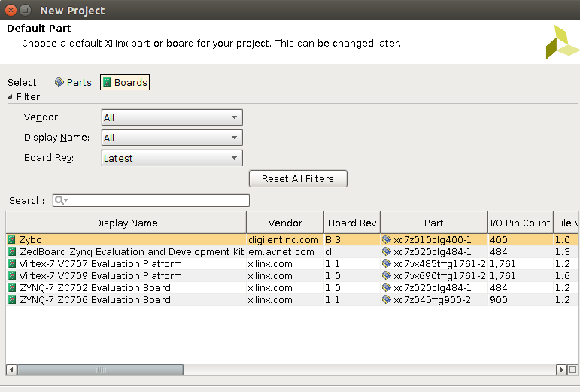The height and width of the screenshot is (392, 580).
Task: Click ZYNQ-7 ZC706 board icon
Action: coord(12,300)
